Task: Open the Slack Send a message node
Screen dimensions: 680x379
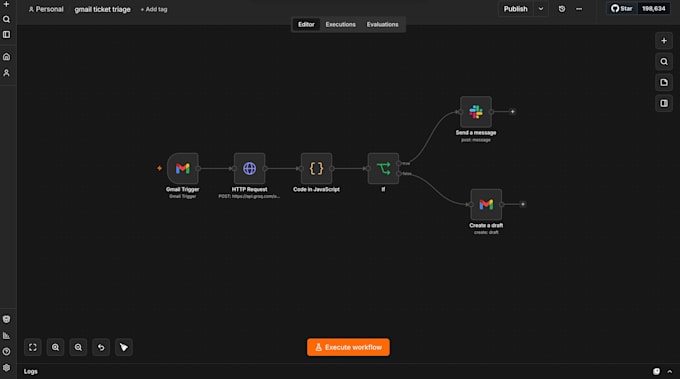Action: pos(476,112)
